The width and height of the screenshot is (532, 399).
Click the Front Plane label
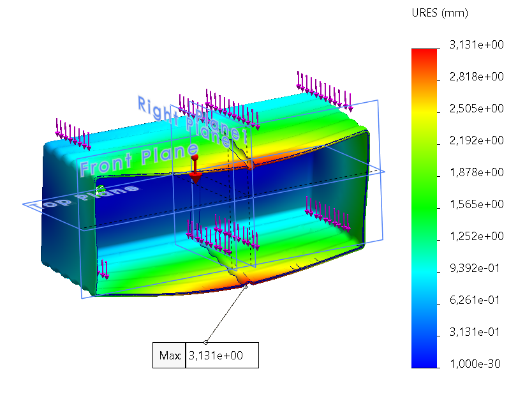pyautogui.click(x=138, y=159)
